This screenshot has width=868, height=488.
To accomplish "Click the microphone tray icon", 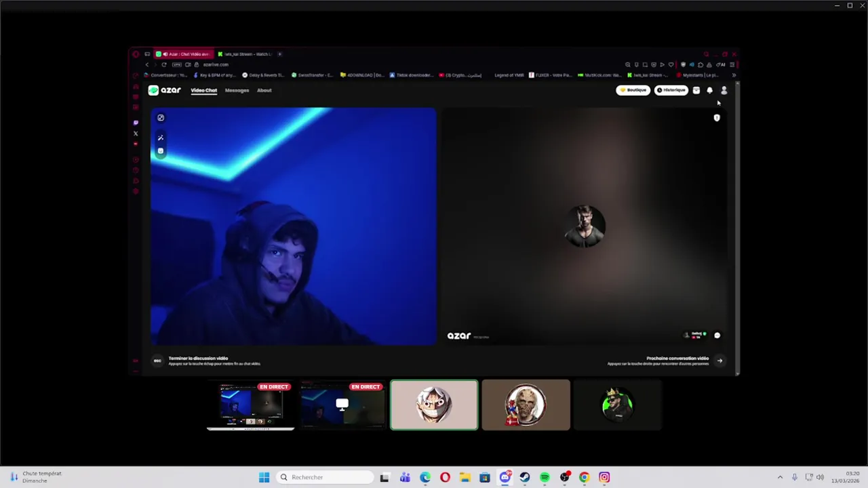I will coord(795,477).
